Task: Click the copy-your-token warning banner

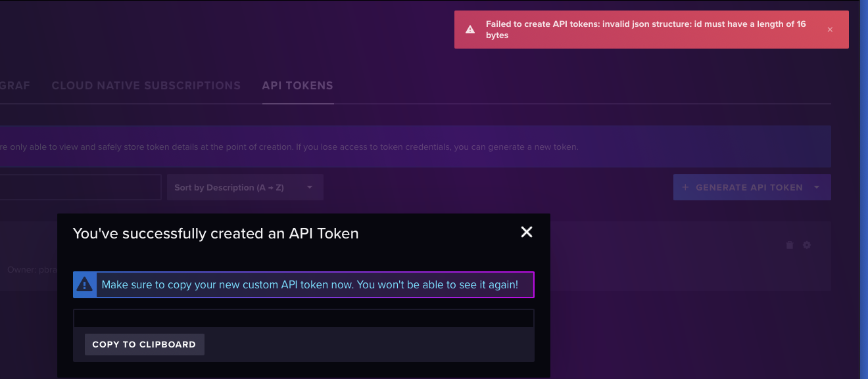Action: click(303, 284)
